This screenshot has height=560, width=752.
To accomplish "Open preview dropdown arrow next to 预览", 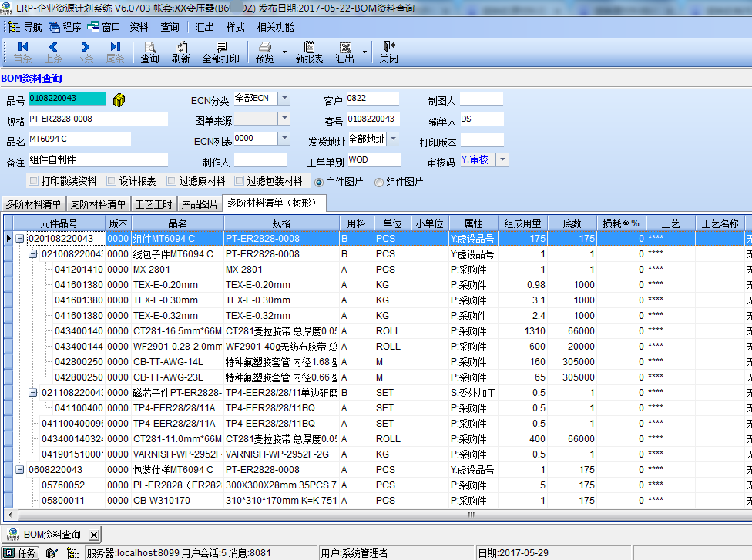I will [x=284, y=52].
